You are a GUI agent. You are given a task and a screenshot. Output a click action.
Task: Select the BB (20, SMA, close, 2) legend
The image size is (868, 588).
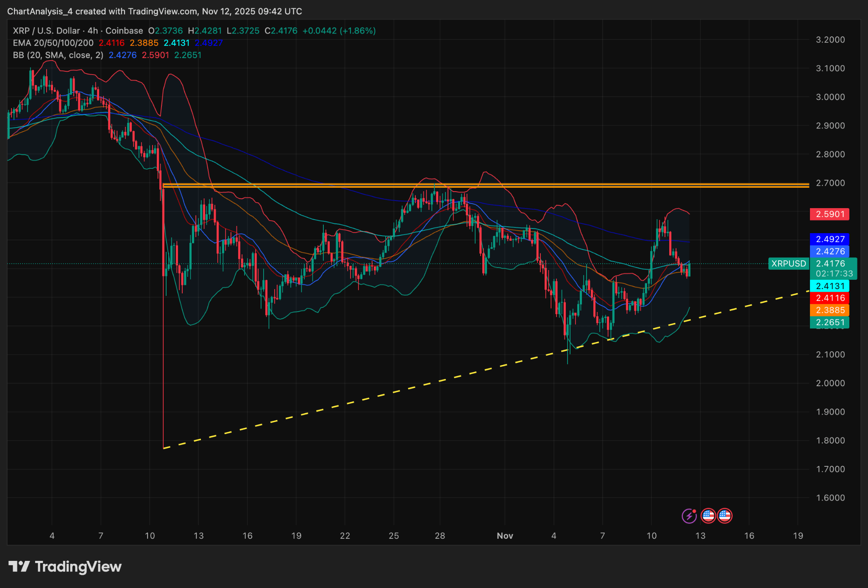[58, 55]
